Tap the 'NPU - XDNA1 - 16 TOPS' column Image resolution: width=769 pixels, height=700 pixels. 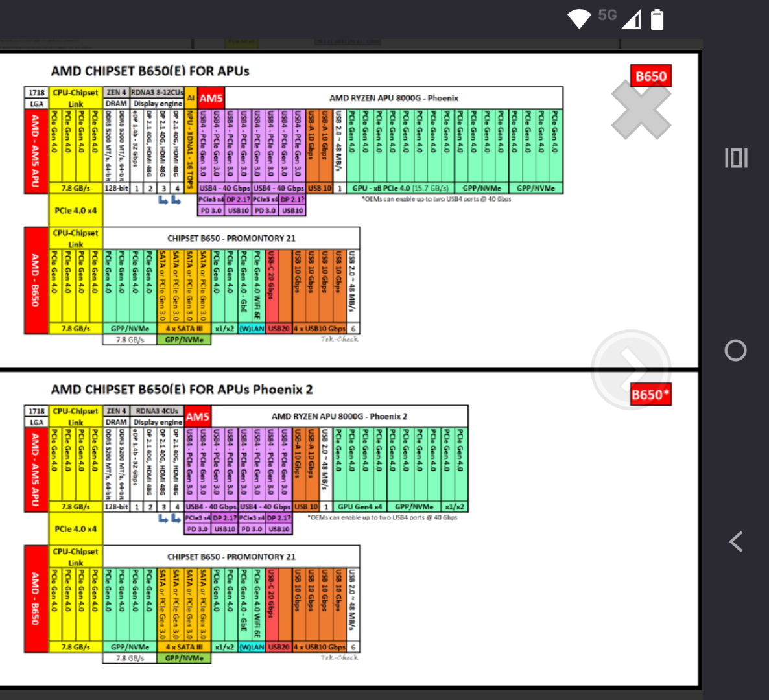[191, 150]
